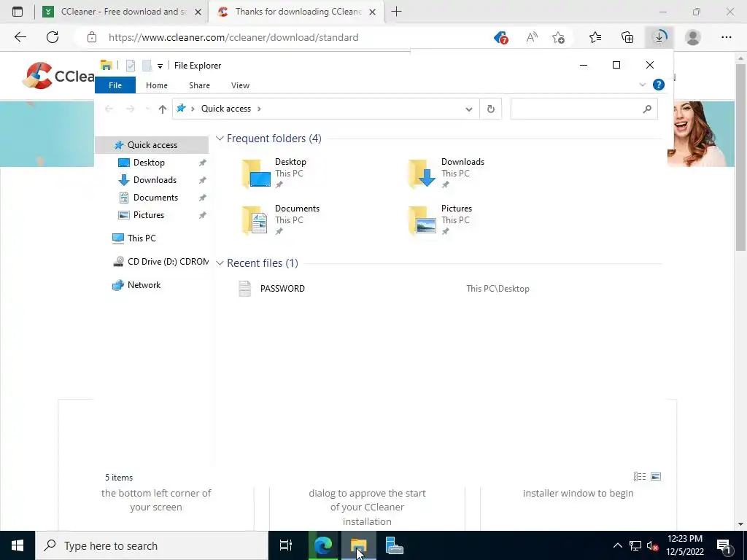Select Desktop in the navigation pane
This screenshot has height=560, width=747.
(149, 163)
